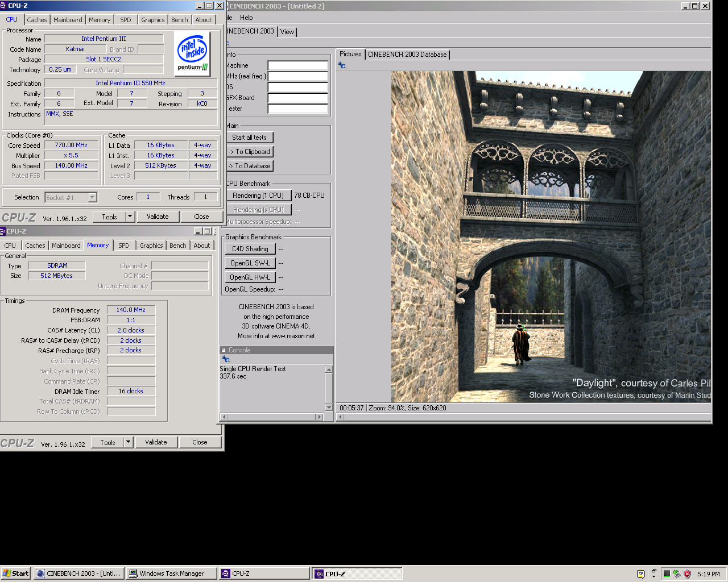Viewport: 728px width, 582px height.
Task: Open the Socket #1 selection dropdown
Action: (92, 197)
